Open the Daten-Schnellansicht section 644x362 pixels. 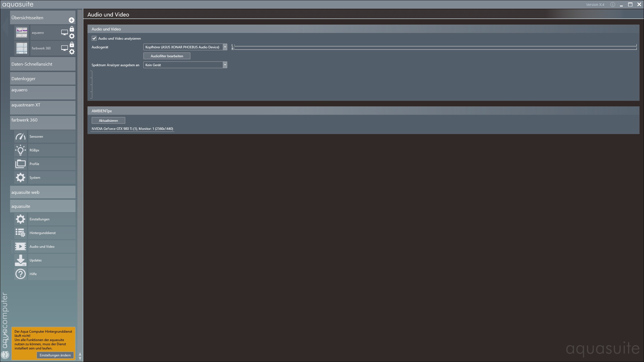coord(42,64)
